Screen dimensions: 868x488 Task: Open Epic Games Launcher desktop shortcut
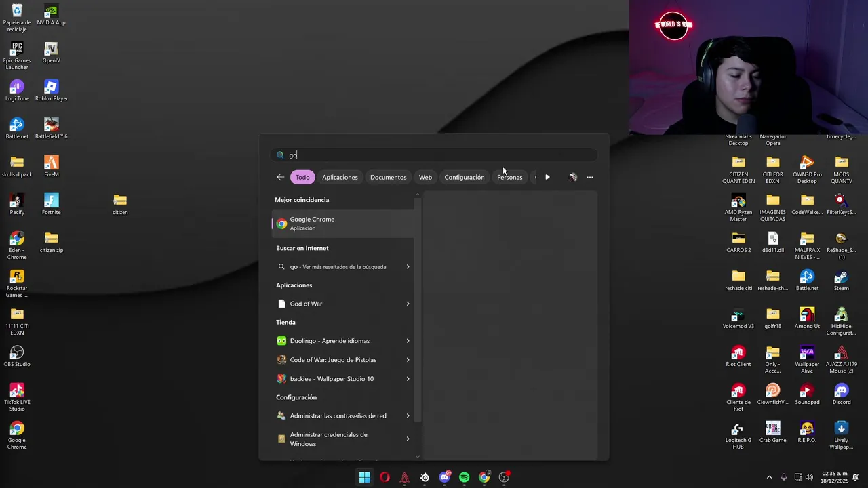(x=17, y=56)
